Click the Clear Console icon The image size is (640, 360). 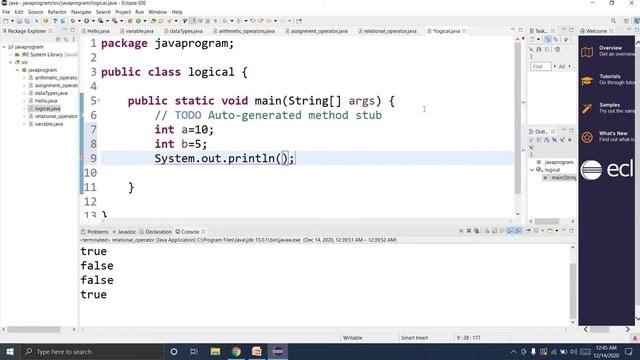click(487, 231)
